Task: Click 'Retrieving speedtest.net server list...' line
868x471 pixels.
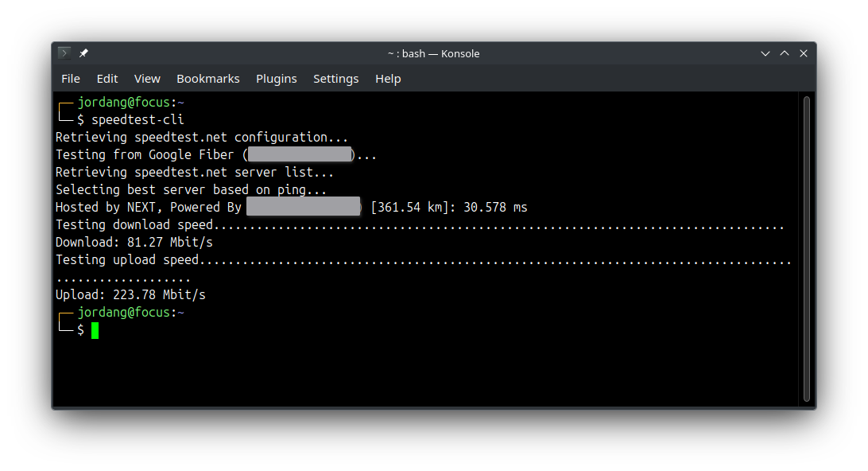Action: point(194,173)
